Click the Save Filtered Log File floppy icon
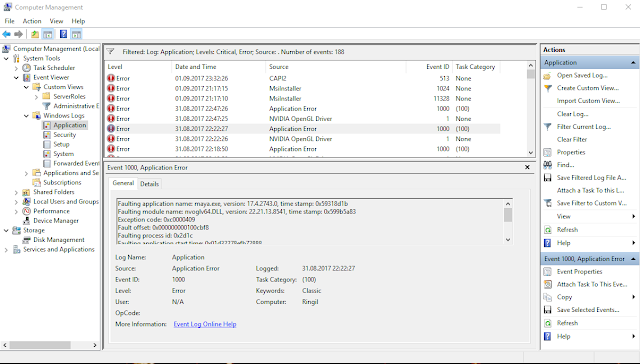 [548, 178]
